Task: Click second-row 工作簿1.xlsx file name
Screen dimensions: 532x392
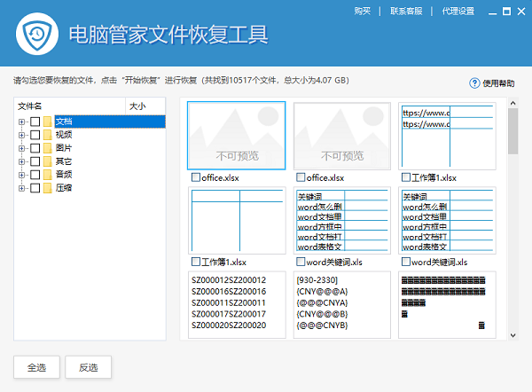Action: pyautogui.click(x=224, y=262)
